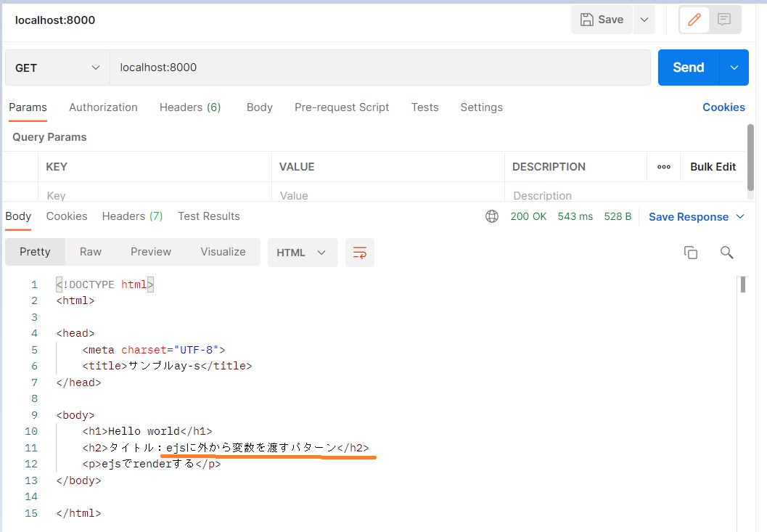767x532 pixels.
Task: Click the request pane vertical scrollbar
Action: pyautogui.click(x=750, y=157)
